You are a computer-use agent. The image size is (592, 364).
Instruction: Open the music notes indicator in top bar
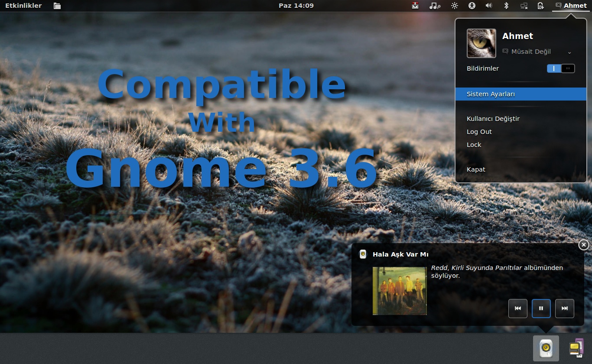(x=435, y=6)
